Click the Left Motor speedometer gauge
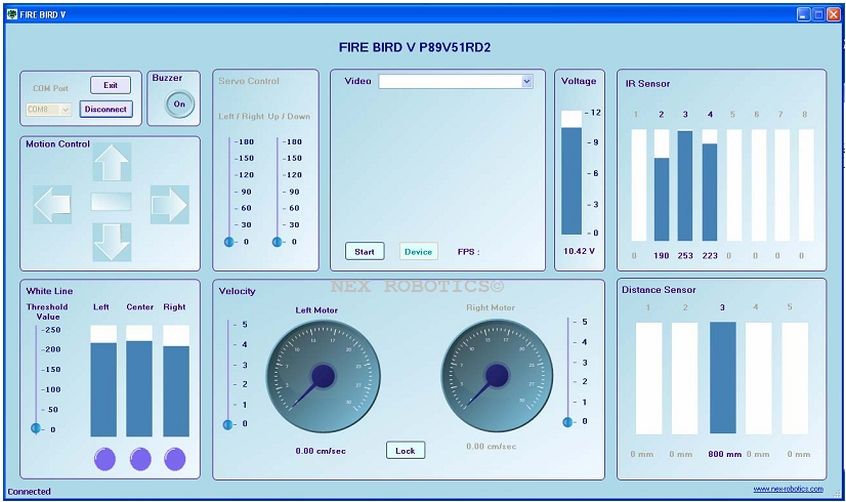Viewport: 846px width, 502px height. coord(323,376)
